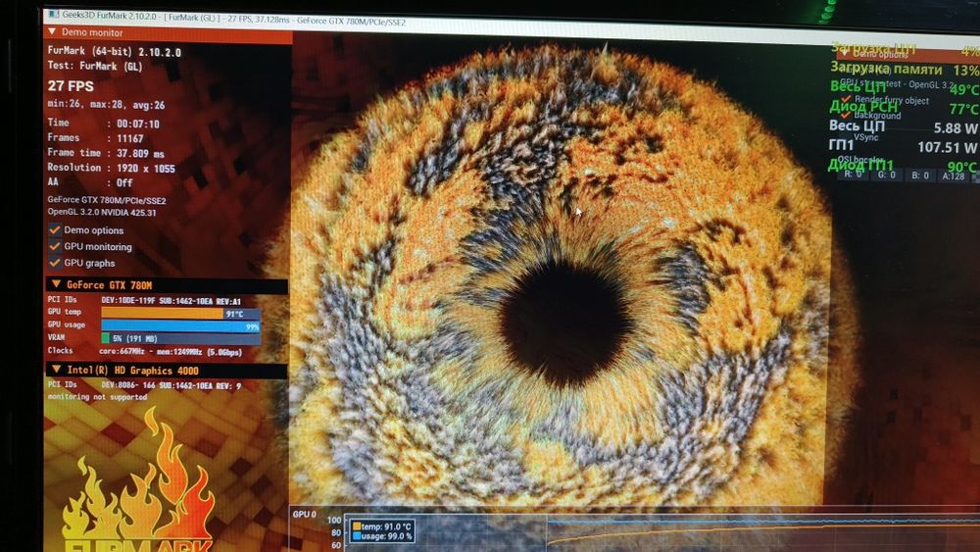Screen dimensions: 980x552
Task: Click the temp: 91.0 °C graph legend
Action: tap(382, 527)
